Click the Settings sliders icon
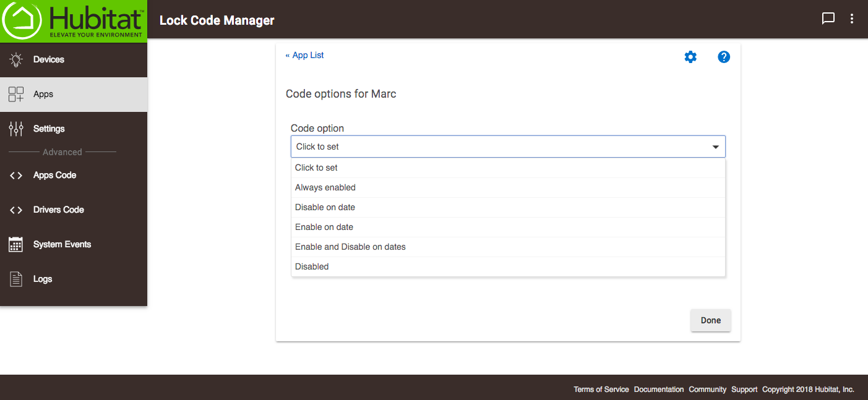868x400 pixels. [16, 129]
